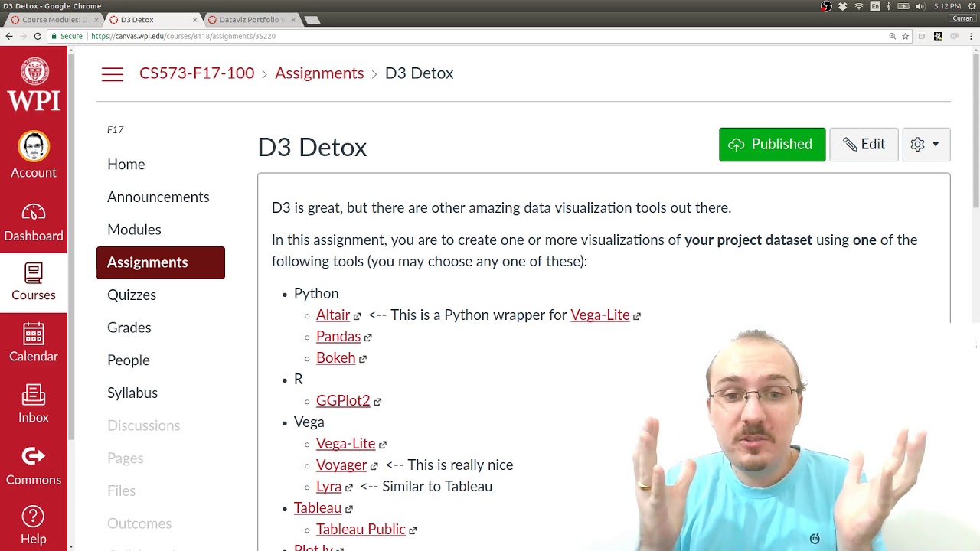This screenshot has width=980, height=551.
Task: Open the Bluetooth indicator
Action: (889, 6)
